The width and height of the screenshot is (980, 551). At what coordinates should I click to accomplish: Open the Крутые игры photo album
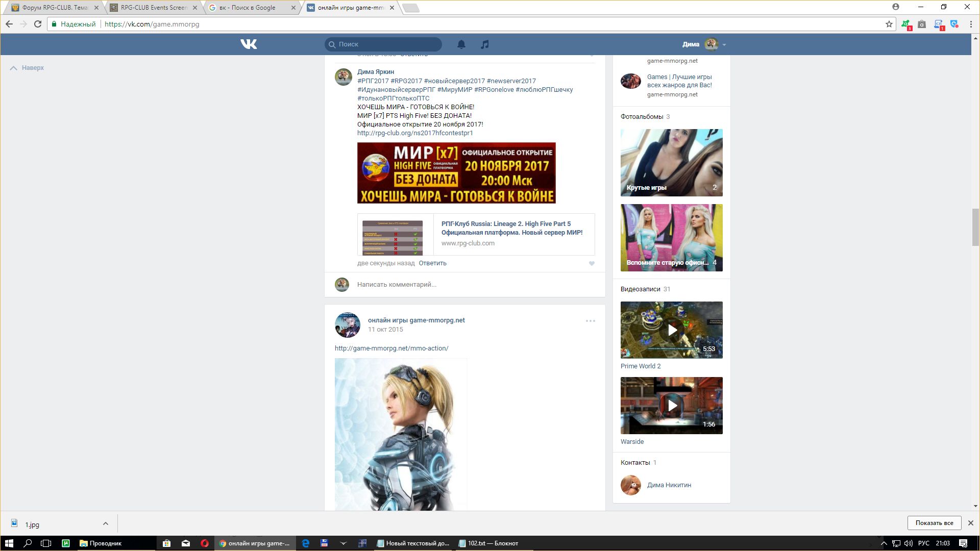pyautogui.click(x=672, y=163)
